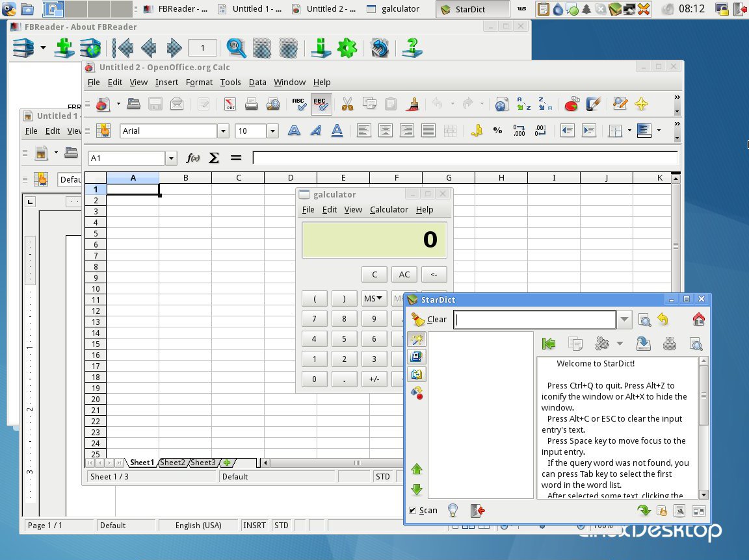Image resolution: width=749 pixels, height=560 pixels.
Task: Export spreadsheet directly as PDF
Action: (230, 104)
